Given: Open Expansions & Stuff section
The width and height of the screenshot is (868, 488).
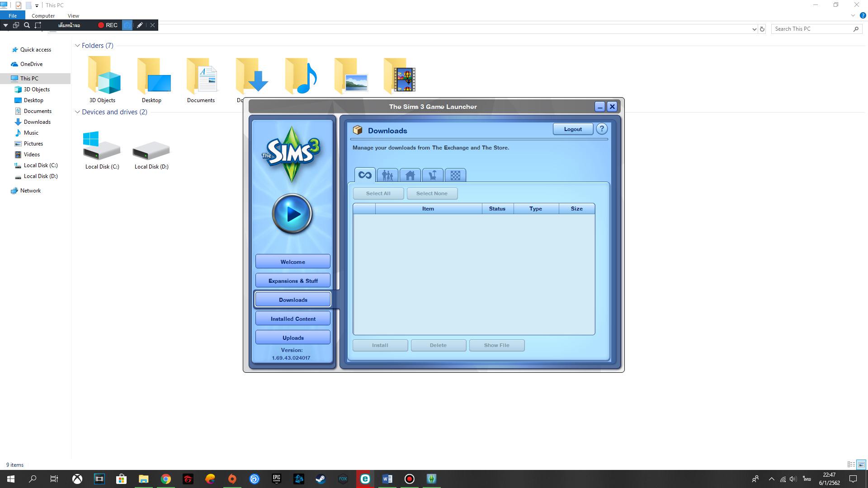Looking at the screenshot, I should tap(293, 281).
